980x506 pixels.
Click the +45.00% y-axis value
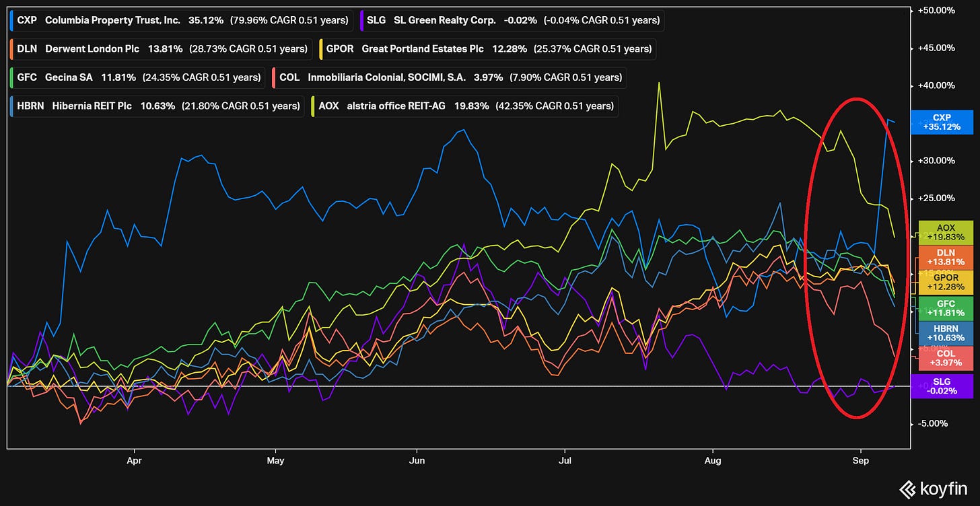click(937, 48)
